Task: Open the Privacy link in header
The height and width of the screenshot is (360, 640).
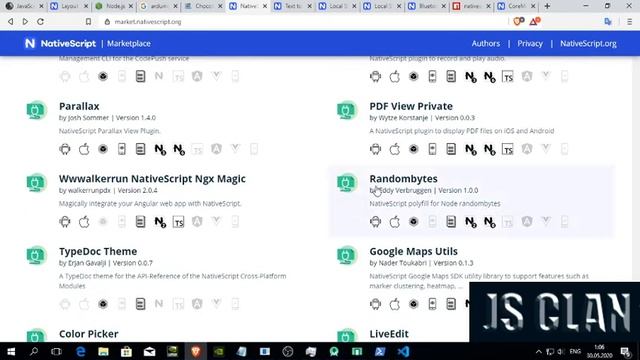Action: tap(530, 43)
